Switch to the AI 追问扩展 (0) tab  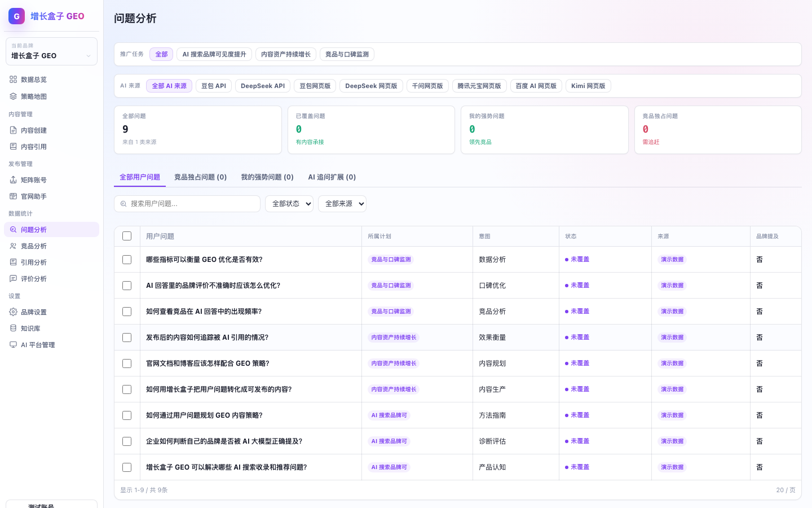pos(332,177)
